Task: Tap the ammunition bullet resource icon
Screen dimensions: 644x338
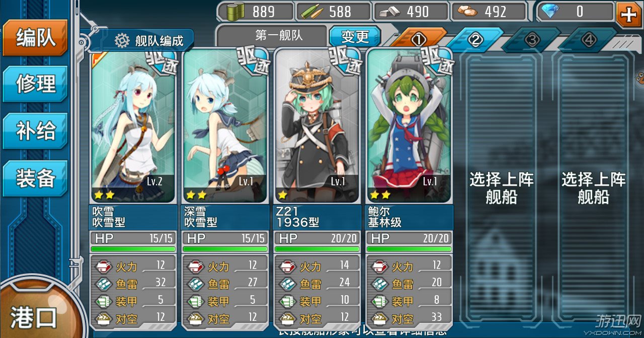Action: tap(310, 12)
